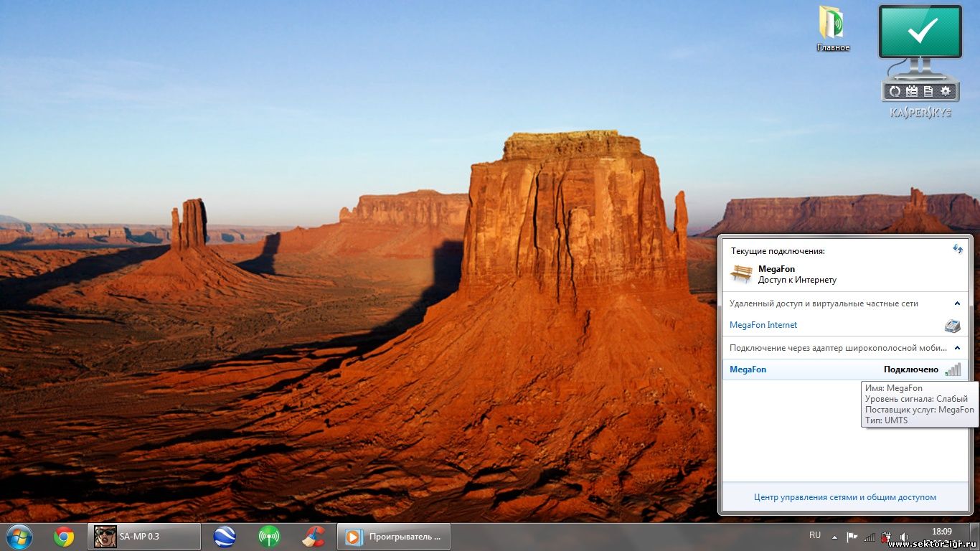980x551 pixels.
Task: Click the Kaspersky gadget monitor with checkmark
Action: (920, 32)
